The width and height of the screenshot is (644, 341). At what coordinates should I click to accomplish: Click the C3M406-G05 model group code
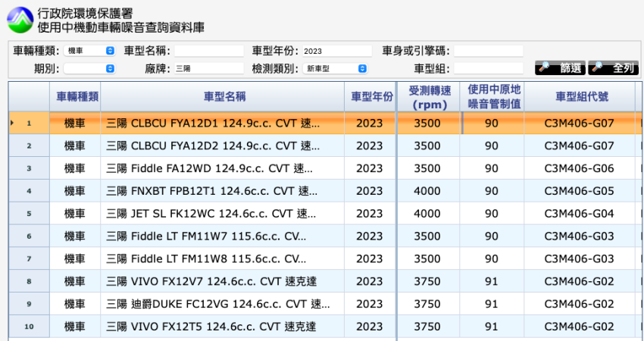579,191
